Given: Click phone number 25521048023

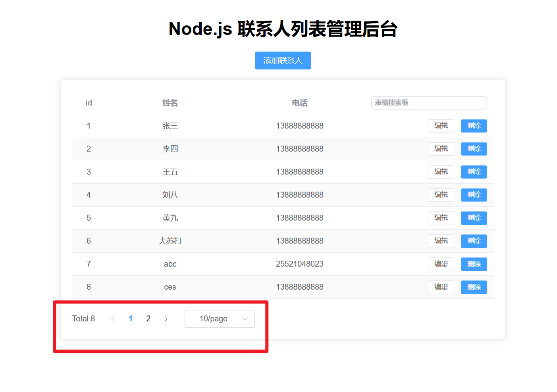Looking at the screenshot, I should (x=300, y=264).
